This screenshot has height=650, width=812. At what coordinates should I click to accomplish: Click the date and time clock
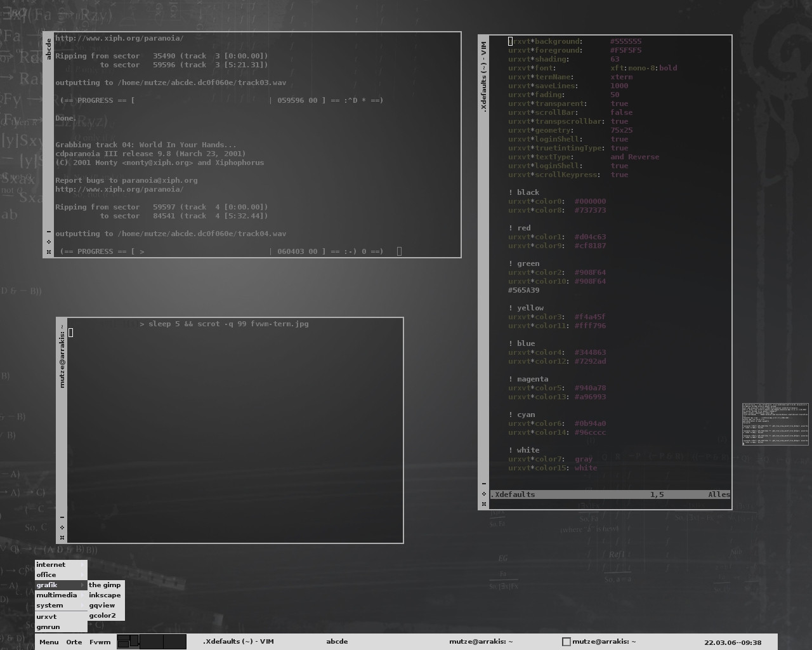[x=733, y=642]
